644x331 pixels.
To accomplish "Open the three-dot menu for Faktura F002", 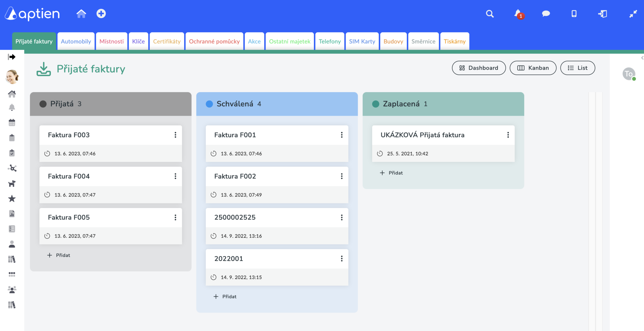I will pyautogui.click(x=341, y=176).
